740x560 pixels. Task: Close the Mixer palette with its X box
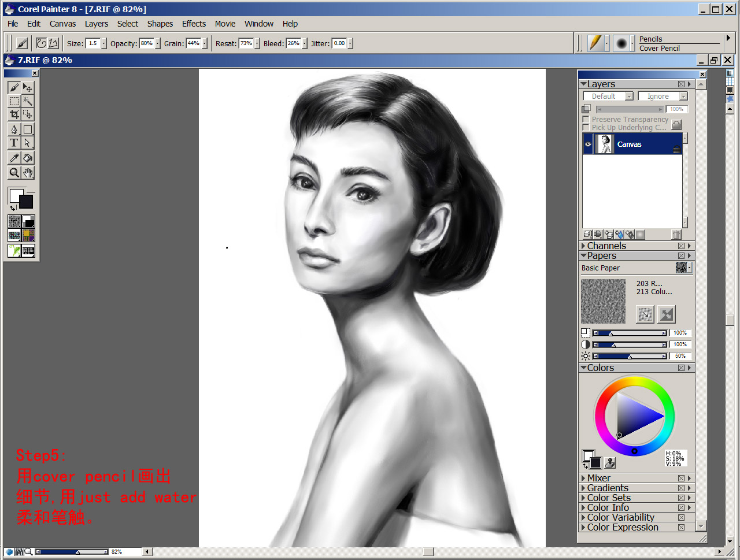pos(681,479)
